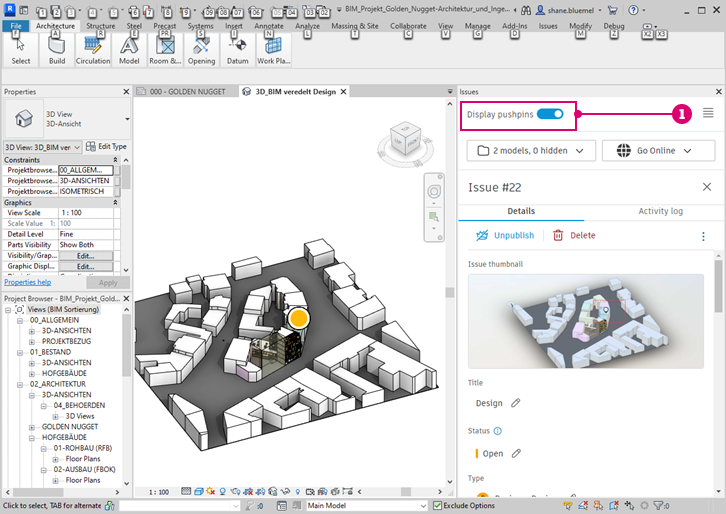
Task: Click the Edit Type icon in Properties
Action: pyautogui.click(x=91, y=146)
